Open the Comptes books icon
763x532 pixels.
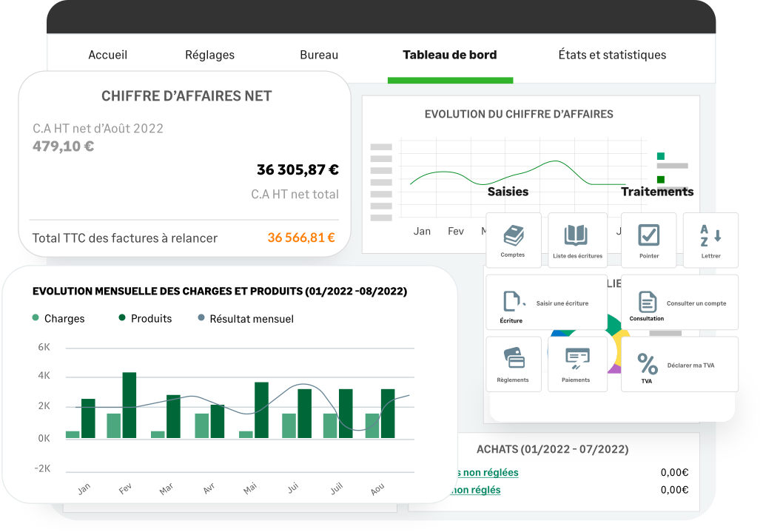click(513, 237)
